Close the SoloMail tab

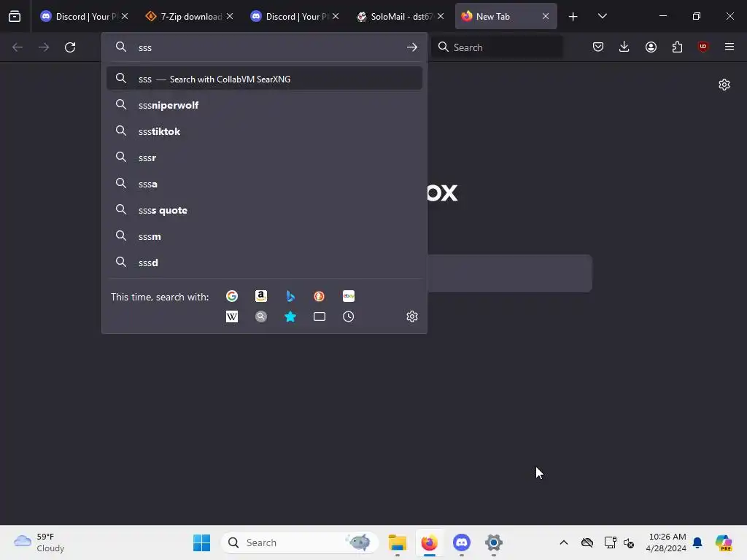click(x=441, y=16)
